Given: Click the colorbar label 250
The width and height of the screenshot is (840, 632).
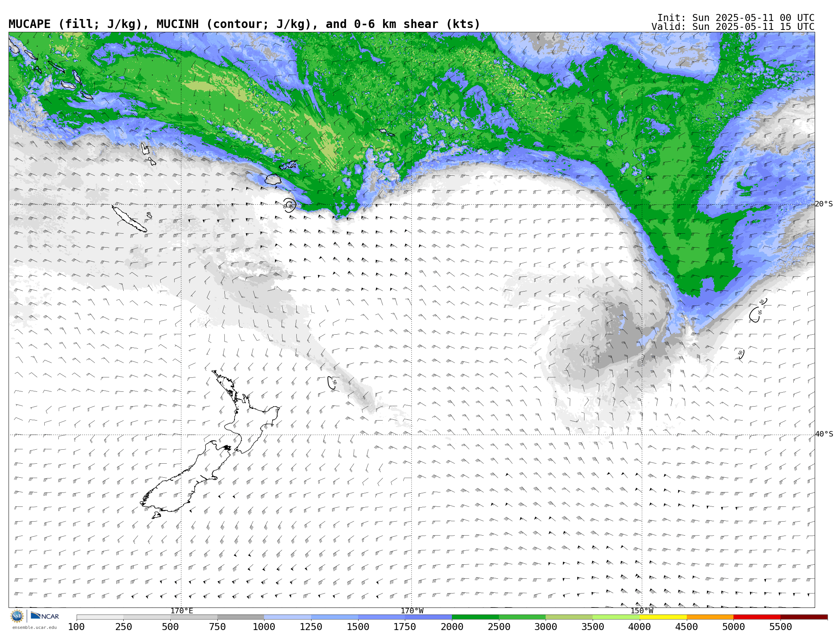Looking at the screenshot, I should (123, 627).
